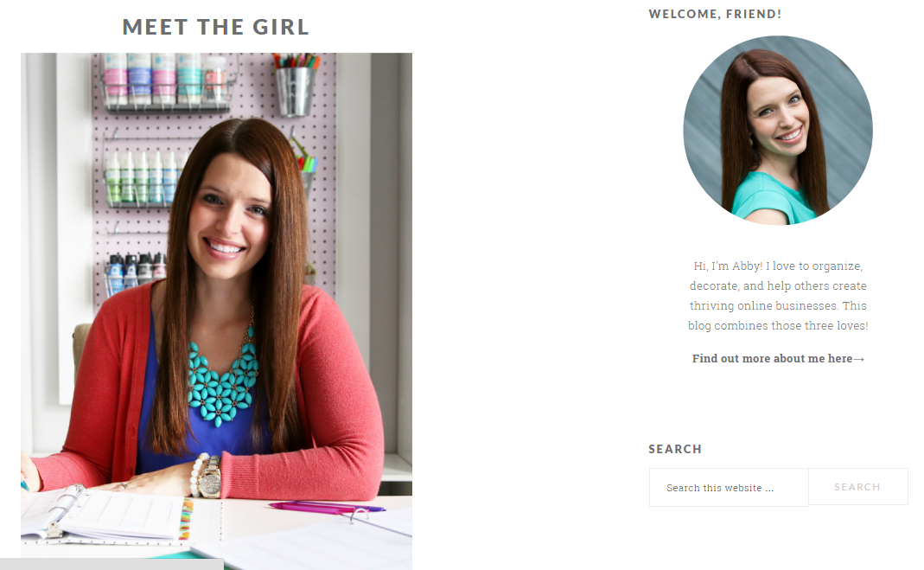This screenshot has width=924, height=570.
Task: Click the SEARCH submit button
Action: pyautogui.click(x=858, y=487)
